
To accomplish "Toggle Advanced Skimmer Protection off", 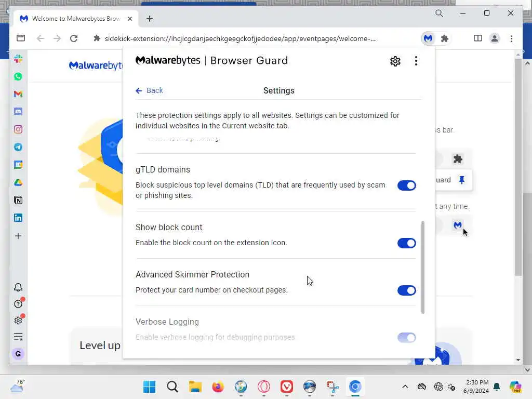I will [x=406, y=290].
